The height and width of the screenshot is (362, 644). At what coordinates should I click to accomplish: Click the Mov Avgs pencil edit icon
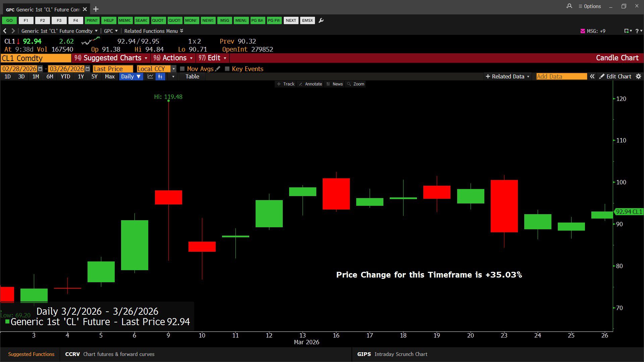(218, 69)
